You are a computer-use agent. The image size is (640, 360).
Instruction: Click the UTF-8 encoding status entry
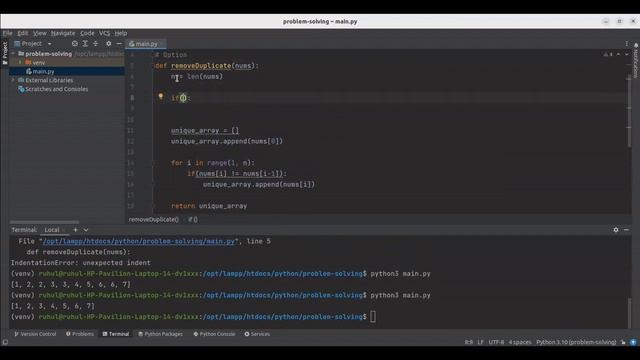pyautogui.click(x=496, y=342)
